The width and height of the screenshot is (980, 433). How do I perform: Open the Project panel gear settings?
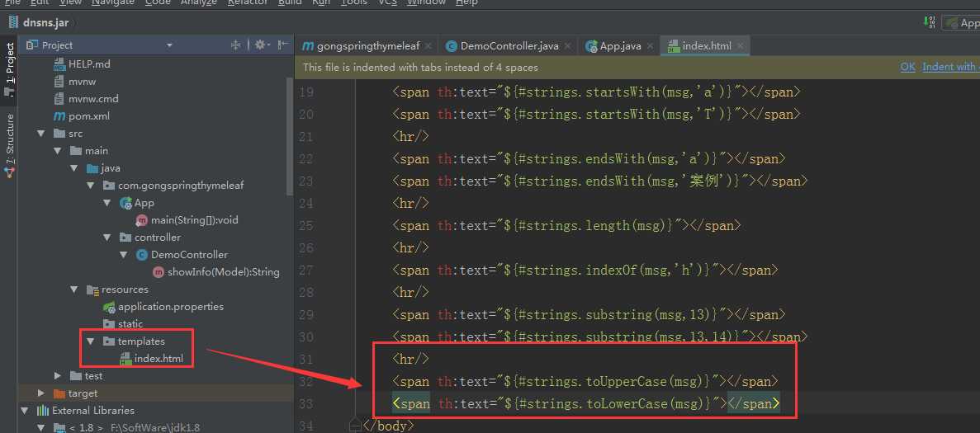click(261, 45)
